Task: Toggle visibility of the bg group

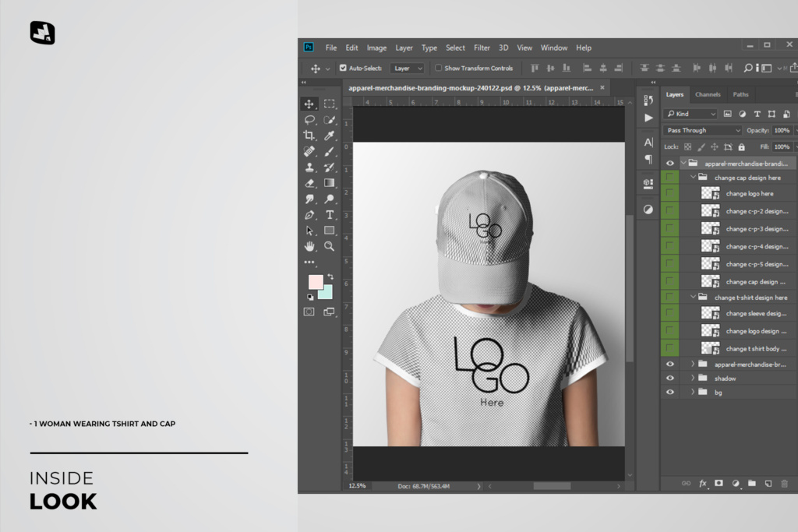Action: 669,391
